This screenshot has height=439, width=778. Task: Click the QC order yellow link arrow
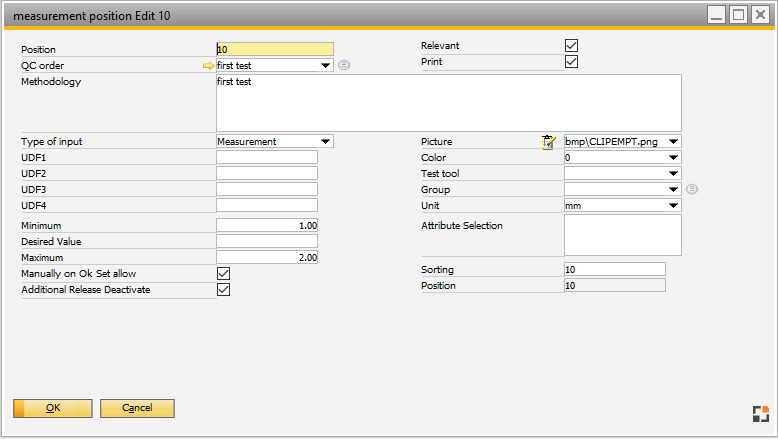pyautogui.click(x=208, y=66)
